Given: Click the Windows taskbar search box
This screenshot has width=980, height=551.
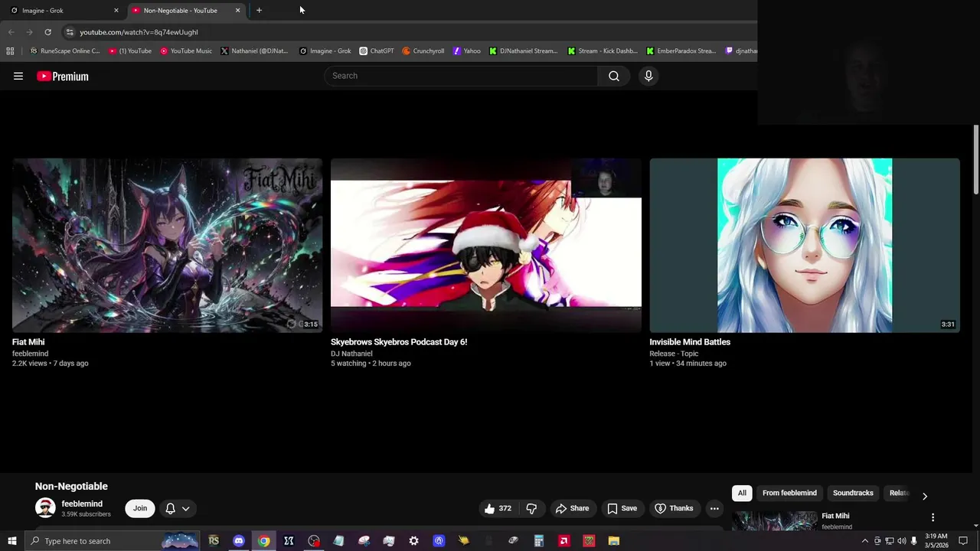Looking at the screenshot, I should (112, 541).
